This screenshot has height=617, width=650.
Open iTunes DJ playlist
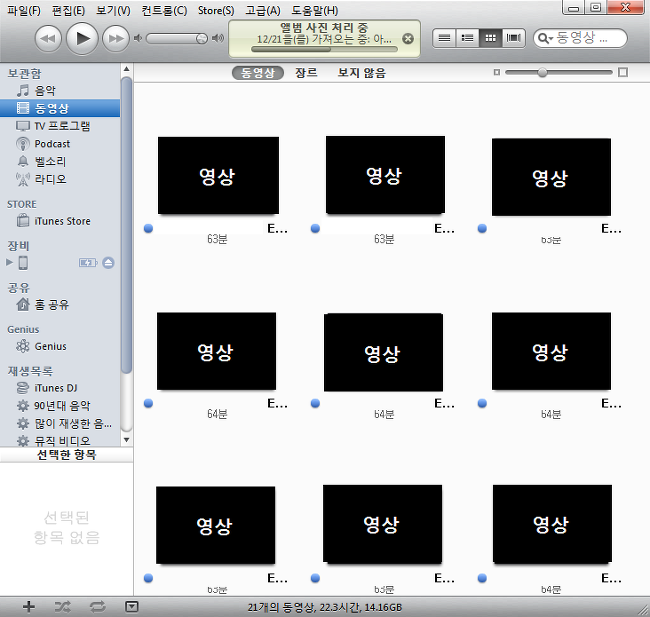pyautogui.click(x=60, y=388)
